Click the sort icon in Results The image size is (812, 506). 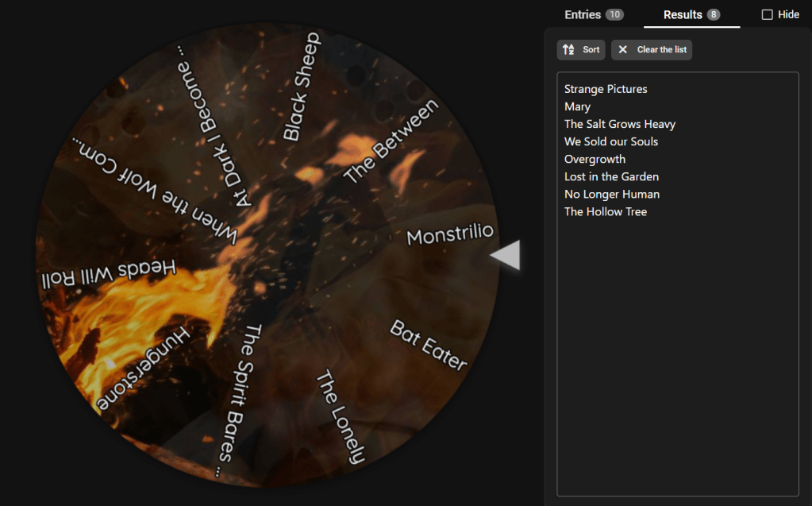(568, 50)
